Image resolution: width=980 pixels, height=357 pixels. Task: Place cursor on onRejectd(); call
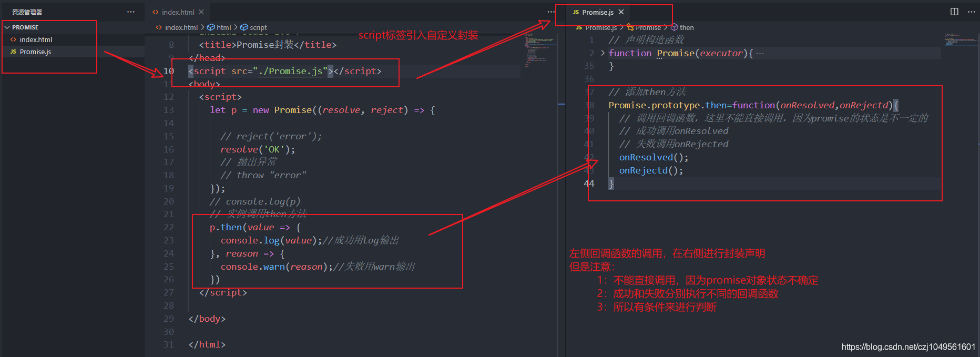[651, 170]
